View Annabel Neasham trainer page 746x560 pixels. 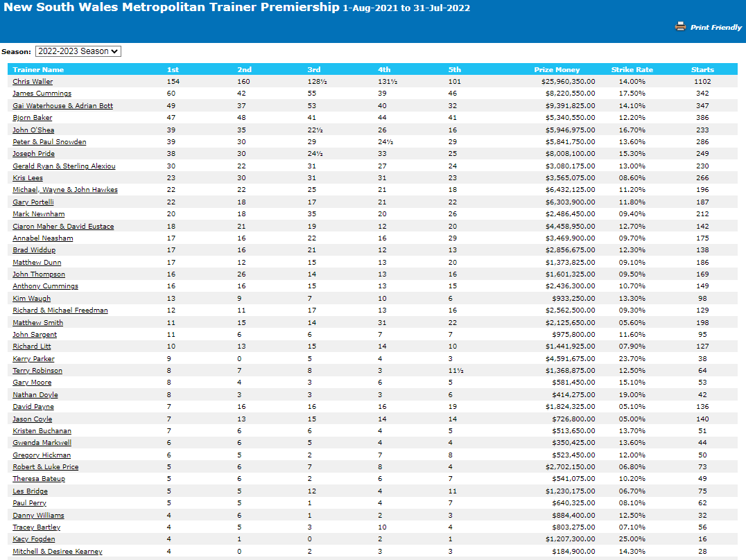(43, 238)
